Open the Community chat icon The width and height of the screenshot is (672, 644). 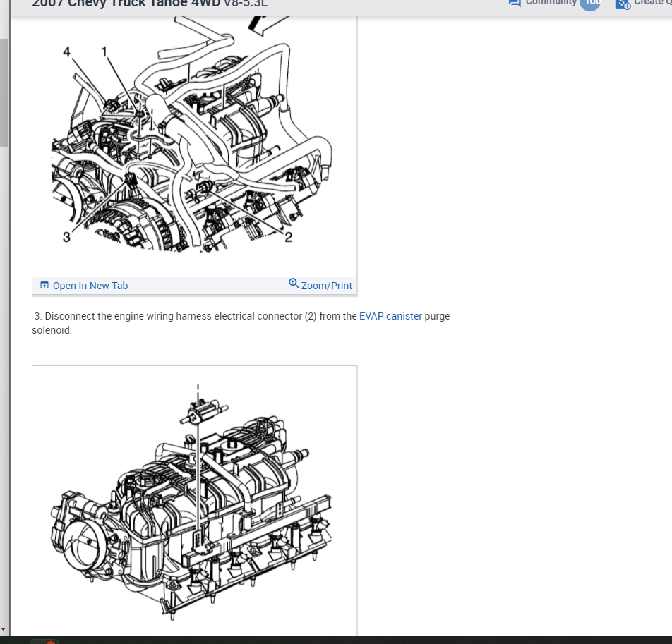tap(515, 3)
